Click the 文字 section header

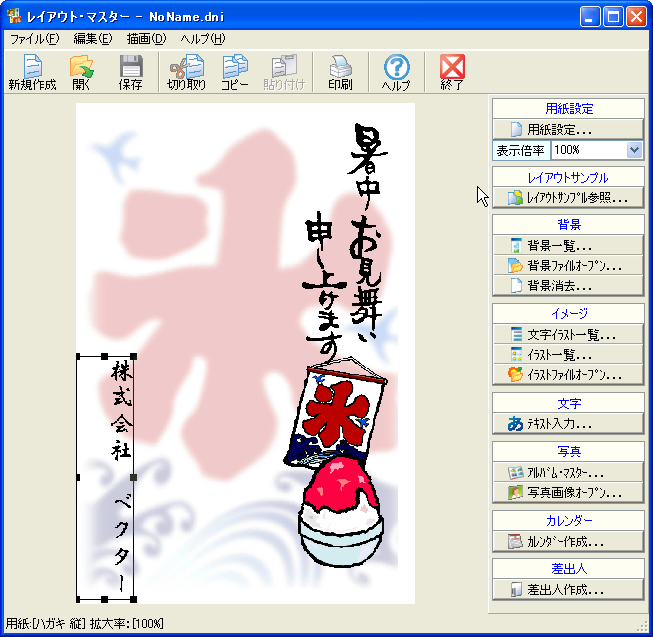point(569,403)
